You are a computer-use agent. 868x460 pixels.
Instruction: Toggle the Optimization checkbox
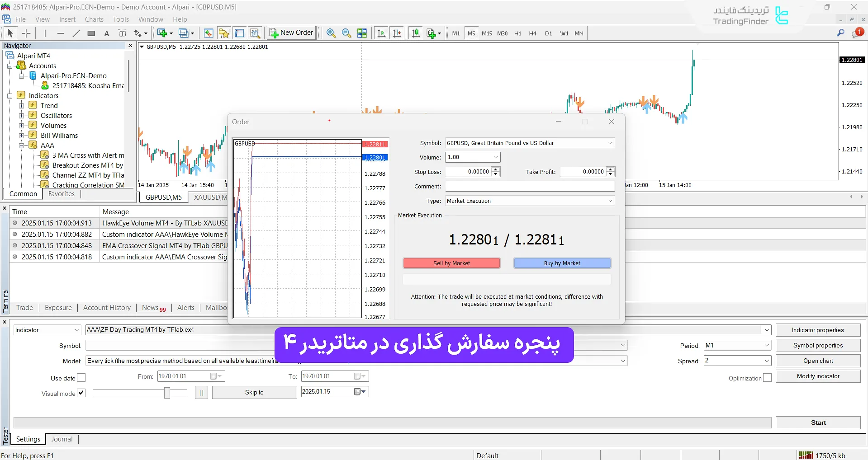pos(767,377)
